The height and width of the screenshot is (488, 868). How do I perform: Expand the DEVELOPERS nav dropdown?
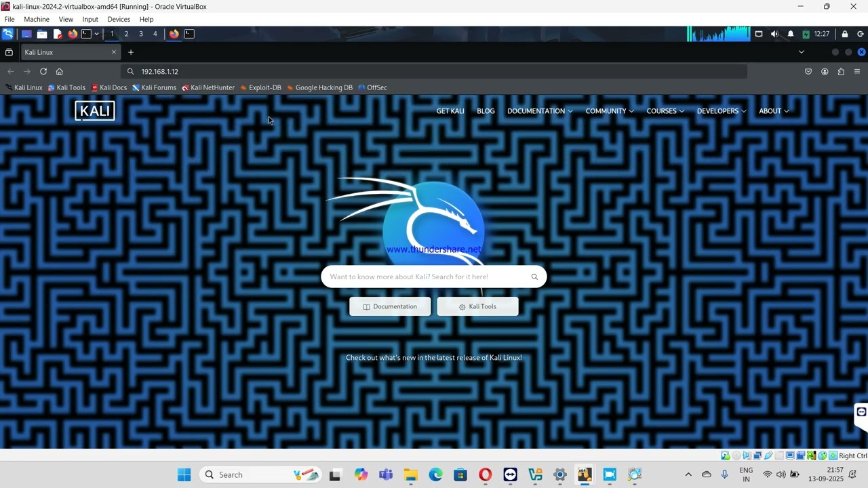(x=722, y=111)
